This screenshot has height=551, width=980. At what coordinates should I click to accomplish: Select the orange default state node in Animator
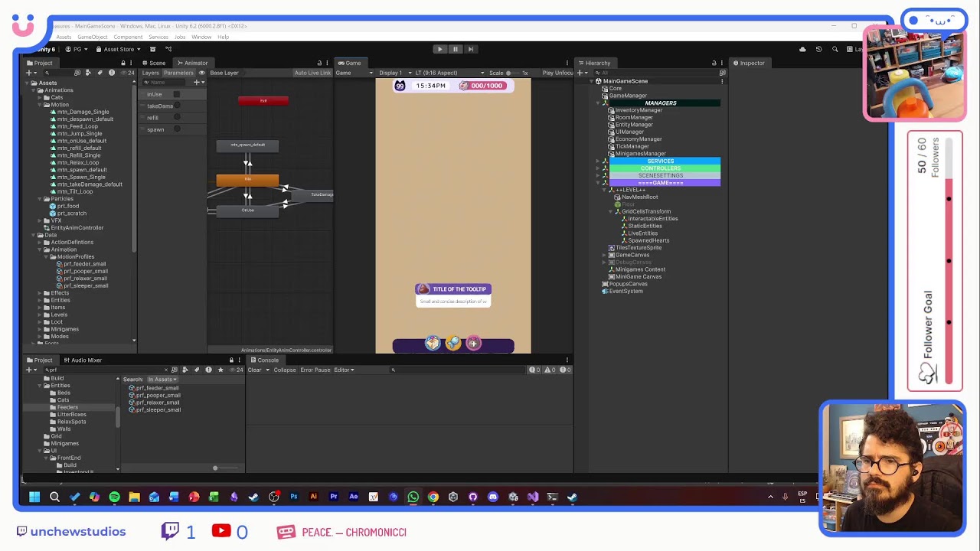tap(247, 180)
